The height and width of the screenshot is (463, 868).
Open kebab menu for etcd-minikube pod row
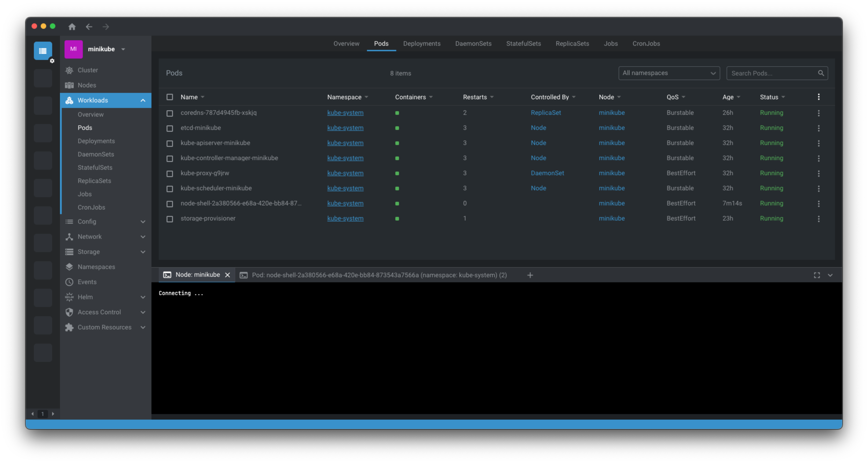pos(818,128)
